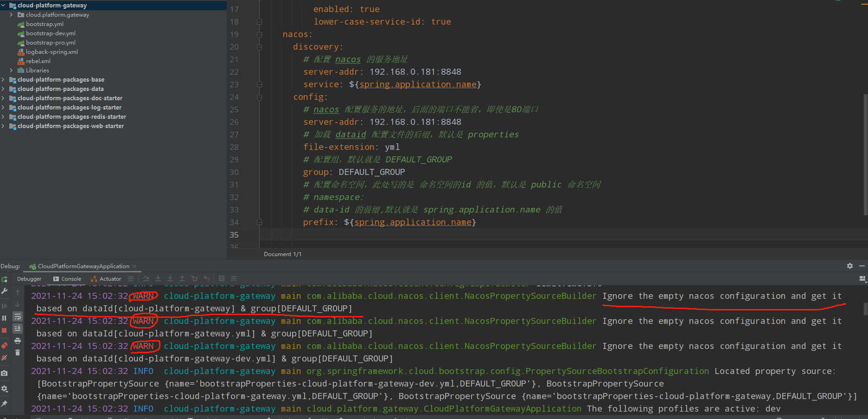868x419 pixels.
Task: Open logback-spring.xml file
Action: (52, 52)
